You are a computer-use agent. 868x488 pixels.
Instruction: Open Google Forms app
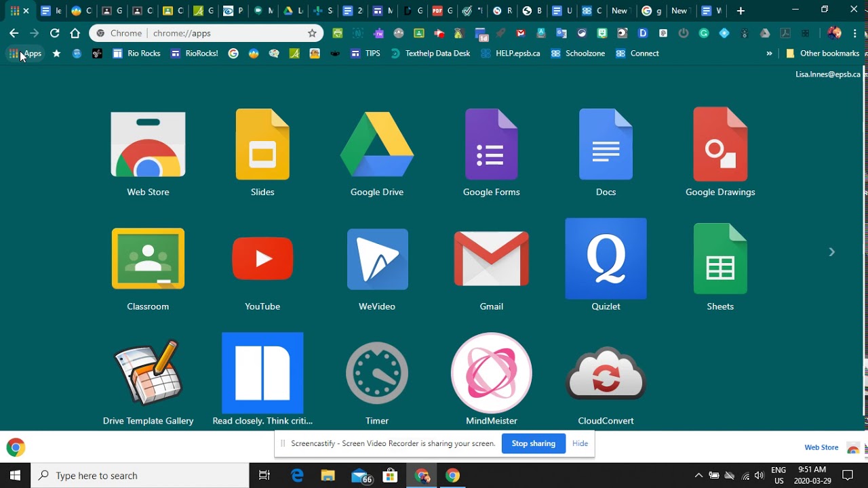491,155
